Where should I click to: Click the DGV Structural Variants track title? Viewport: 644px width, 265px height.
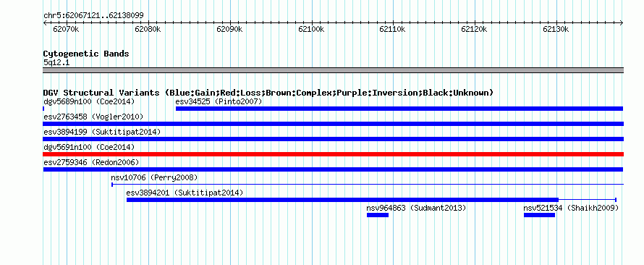click(268, 93)
